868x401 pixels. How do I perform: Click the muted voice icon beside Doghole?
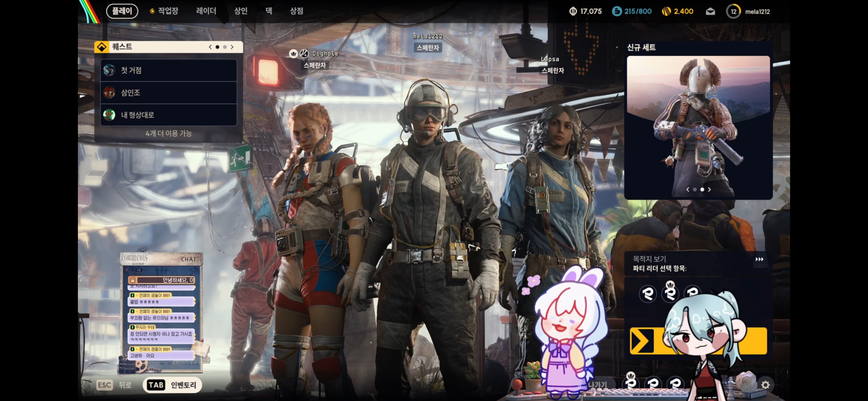tap(304, 53)
